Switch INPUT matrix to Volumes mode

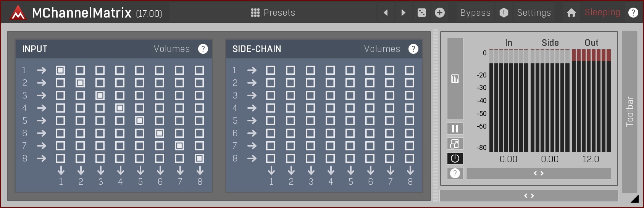click(172, 49)
